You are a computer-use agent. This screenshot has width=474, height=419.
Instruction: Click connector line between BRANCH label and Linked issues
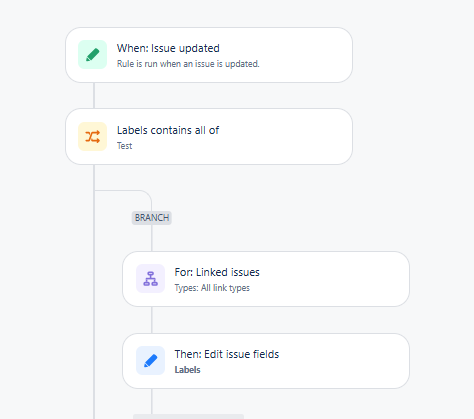coord(152,238)
